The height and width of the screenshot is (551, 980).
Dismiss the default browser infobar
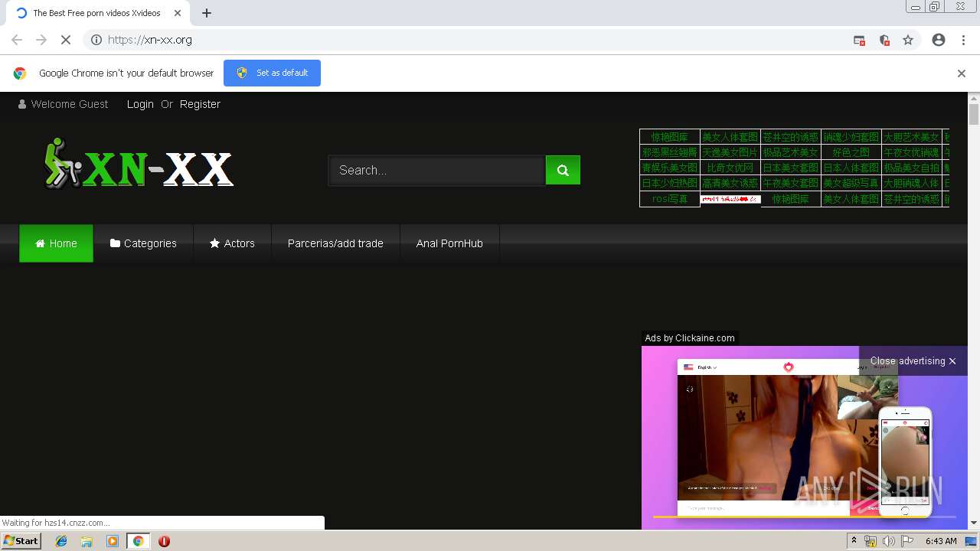coord(961,73)
